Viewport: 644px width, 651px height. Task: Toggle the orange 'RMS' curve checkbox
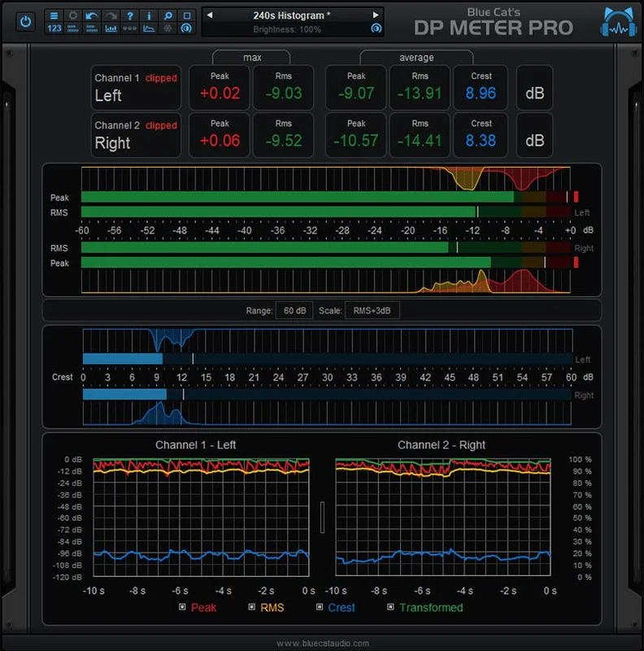[x=252, y=607]
